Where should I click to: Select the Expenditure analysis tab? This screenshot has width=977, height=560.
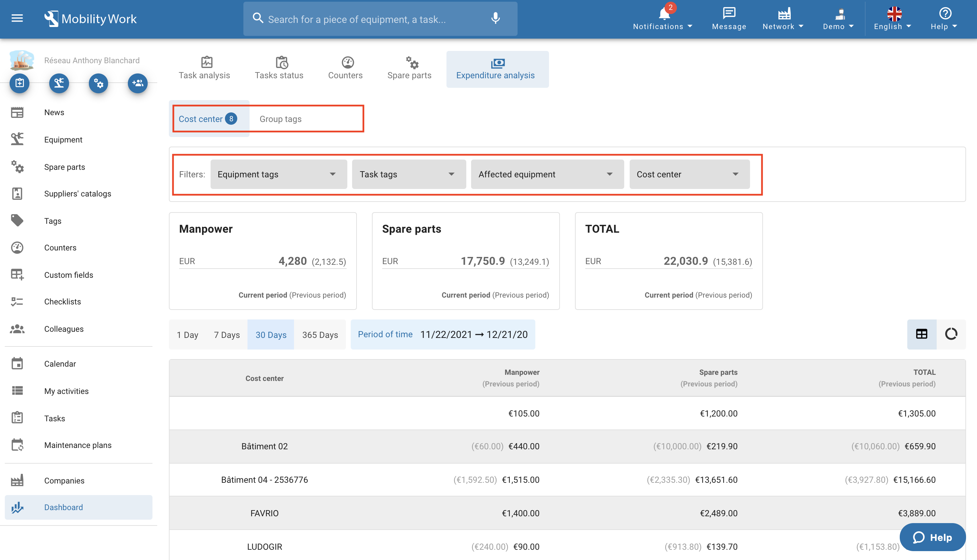point(497,69)
